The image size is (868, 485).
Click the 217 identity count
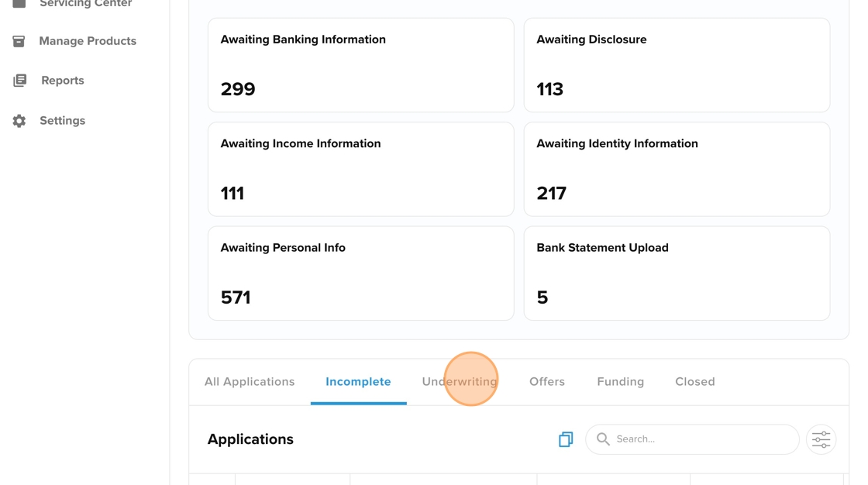(x=551, y=193)
